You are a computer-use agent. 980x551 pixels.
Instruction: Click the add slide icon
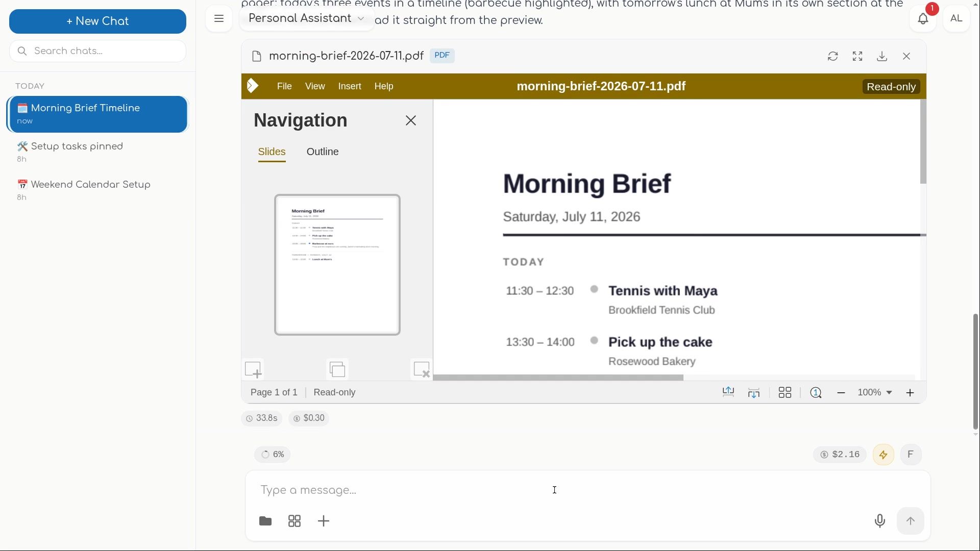[253, 369]
